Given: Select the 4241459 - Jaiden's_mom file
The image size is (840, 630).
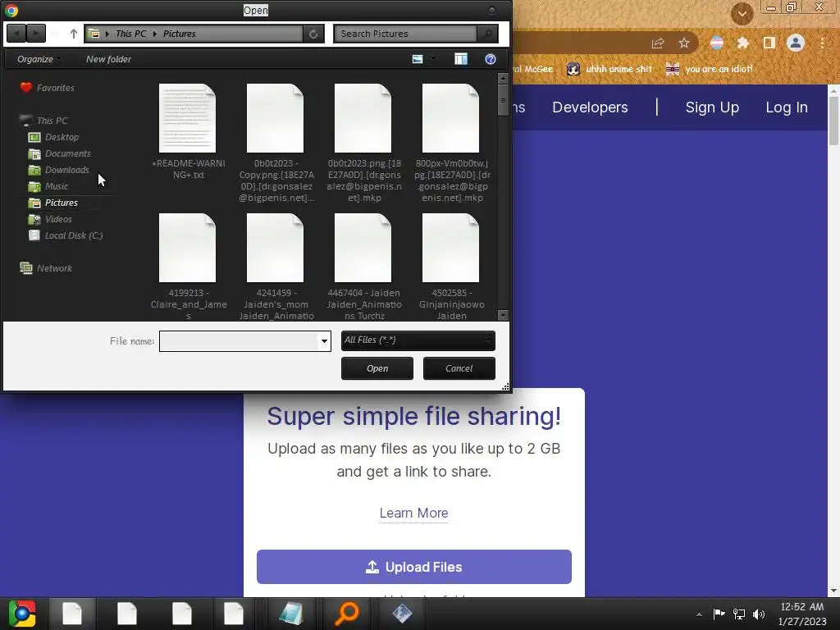Looking at the screenshot, I should coord(276,267).
